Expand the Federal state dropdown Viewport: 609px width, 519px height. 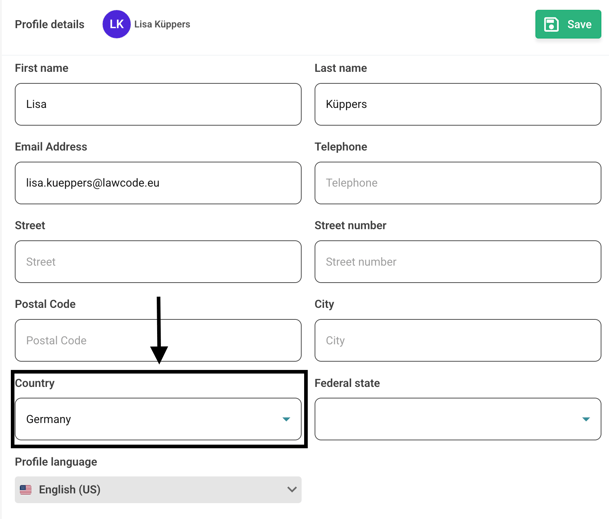tap(585, 420)
